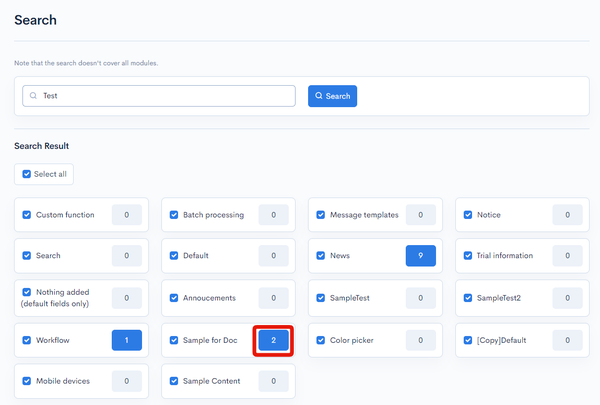Uncheck the Sample Content checkbox
Screen dimensions: 600x405
point(174,381)
